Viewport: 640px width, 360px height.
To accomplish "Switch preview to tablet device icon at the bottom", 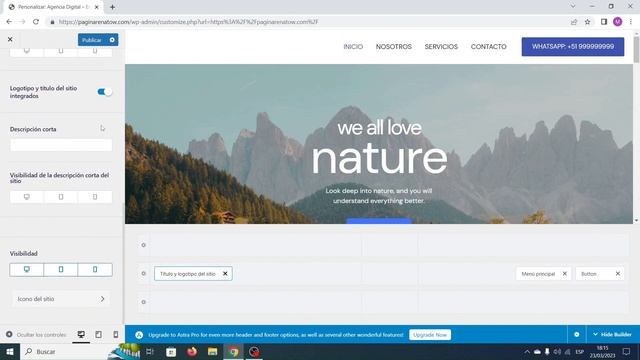I will click(x=98, y=334).
